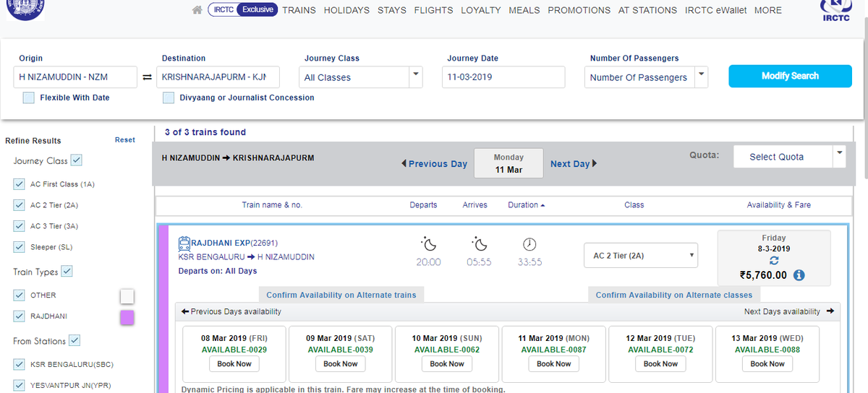868x393 pixels.
Task: Toggle all Journey Class filters
Action: tap(77, 160)
